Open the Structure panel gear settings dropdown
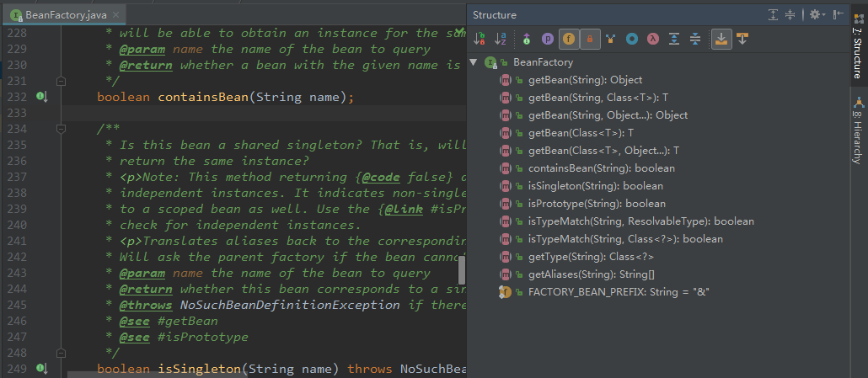The image size is (868, 378). [x=816, y=14]
